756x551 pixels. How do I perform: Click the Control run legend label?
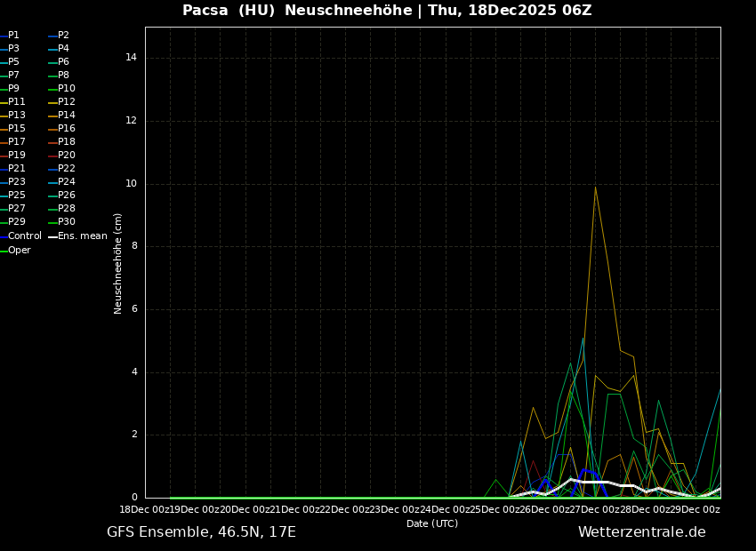[x=24, y=236]
